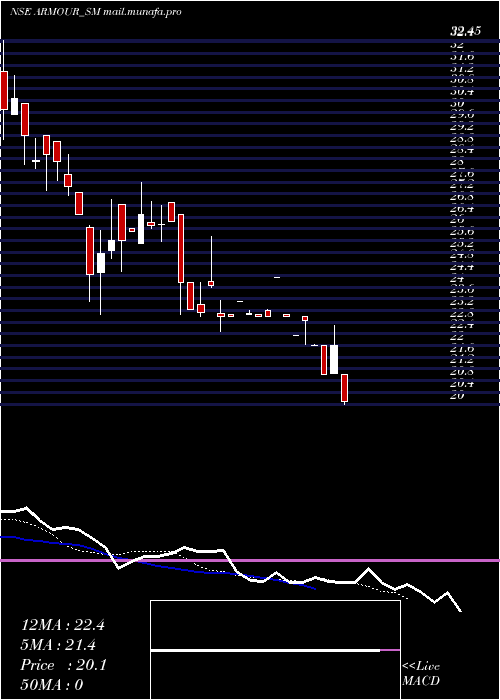Click the 29.2 price axis label

(462, 127)
